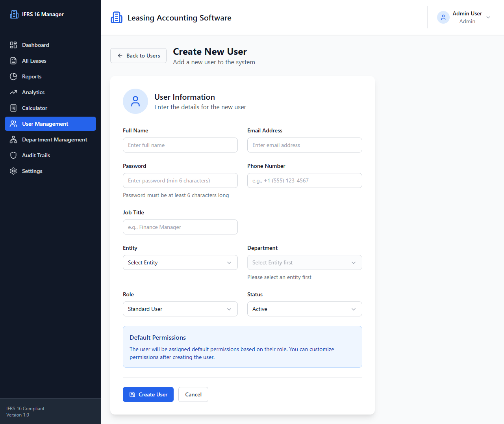
Task: Click the Analytics trend line icon
Action: pos(13,92)
